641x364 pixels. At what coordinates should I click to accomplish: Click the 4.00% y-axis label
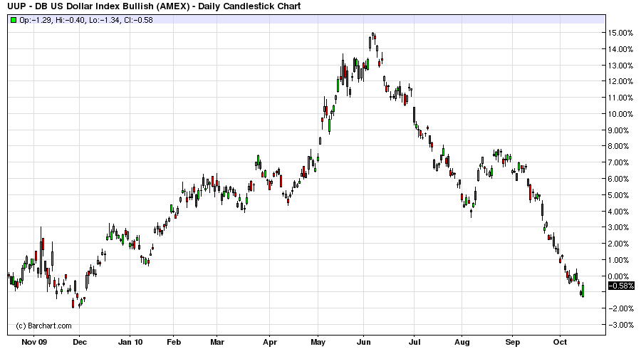coord(620,212)
